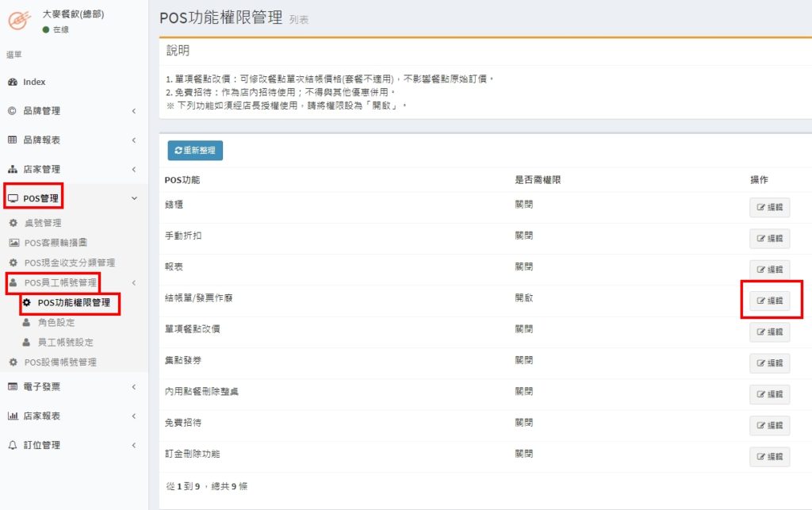Expand the 訂位管理 submenu arrow
Viewport: 812px width, 510px height.
coord(134,446)
